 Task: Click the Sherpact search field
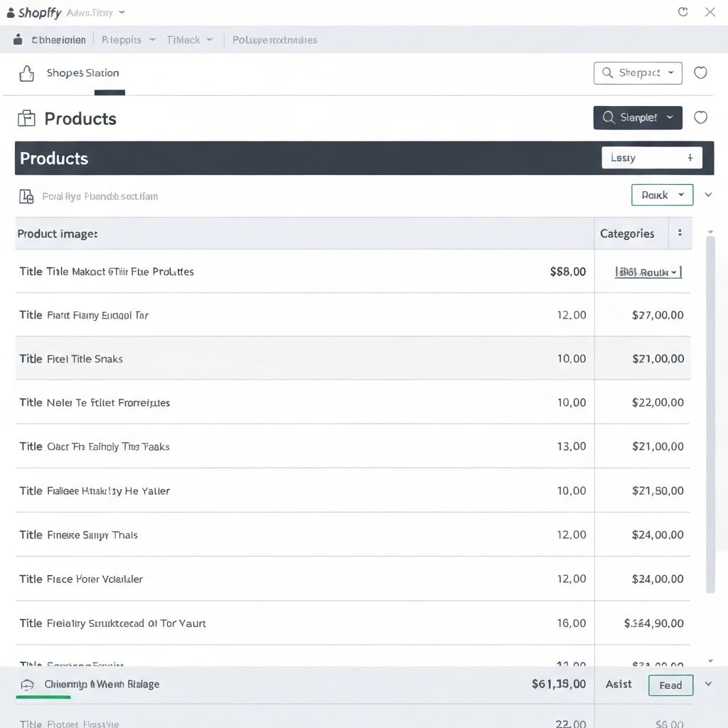638,73
